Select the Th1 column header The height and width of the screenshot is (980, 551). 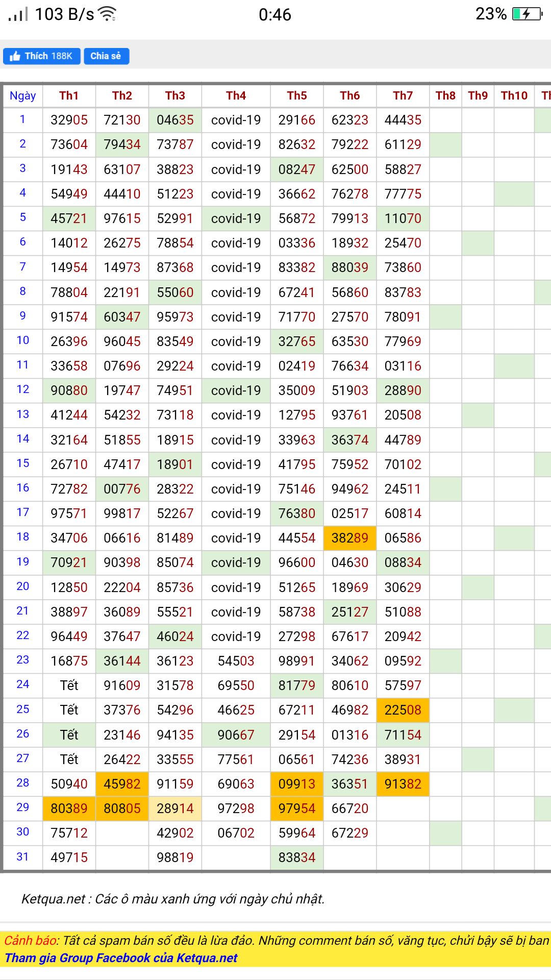(69, 95)
